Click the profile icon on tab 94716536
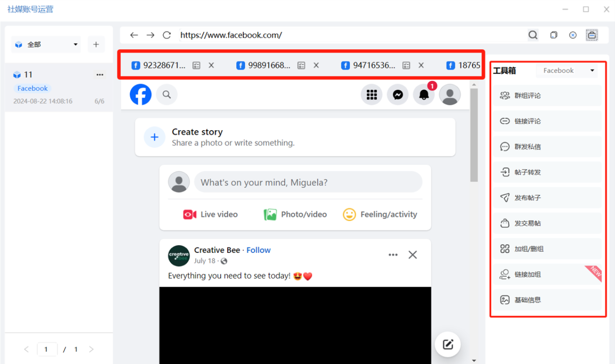The image size is (615, 364). click(x=406, y=65)
